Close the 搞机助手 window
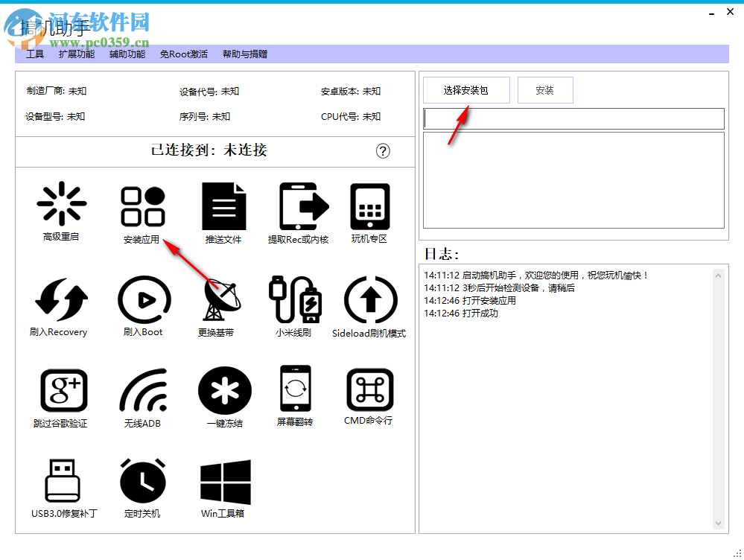 click(731, 12)
